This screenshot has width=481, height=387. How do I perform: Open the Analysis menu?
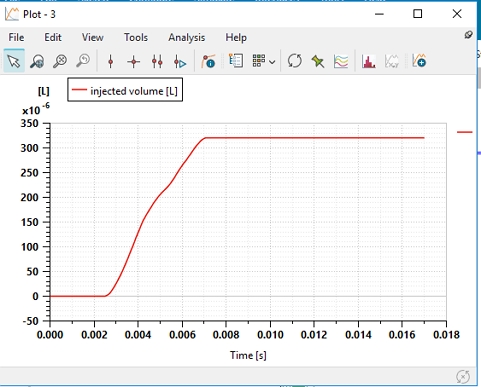tap(187, 38)
